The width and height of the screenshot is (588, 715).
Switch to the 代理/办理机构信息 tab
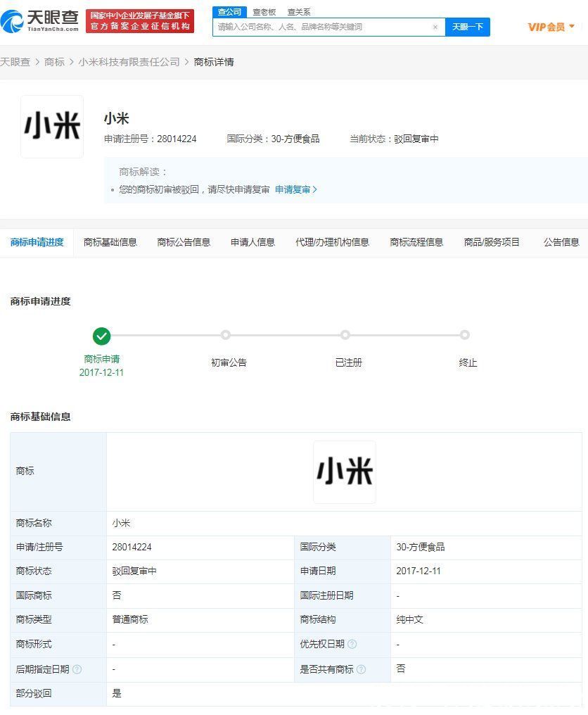(x=332, y=242)
